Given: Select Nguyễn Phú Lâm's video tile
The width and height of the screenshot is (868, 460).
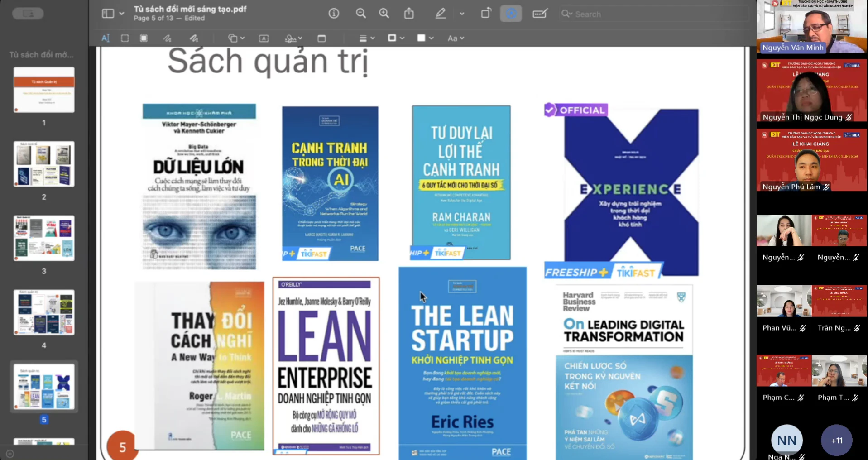Looking at the screenshot, I should tap(811, 160).
